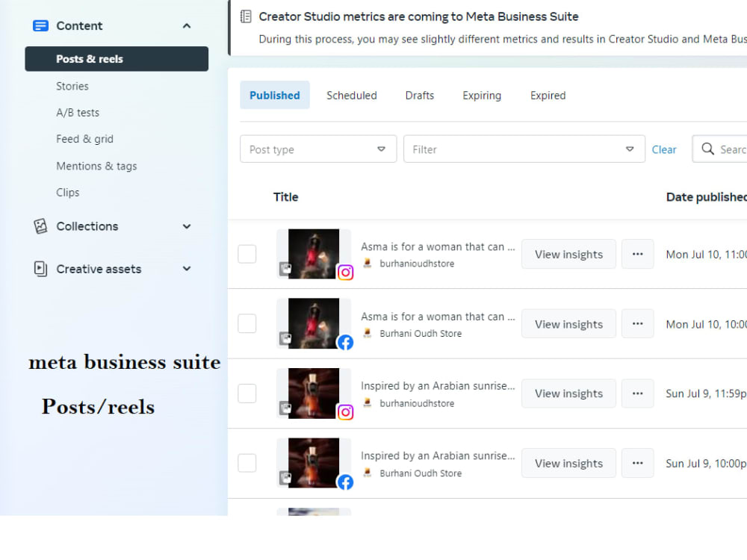Screen dimensions: 747x560
Task: Click 'Mon Jul 10, 11:00' date cell
Action: point(707,255)
